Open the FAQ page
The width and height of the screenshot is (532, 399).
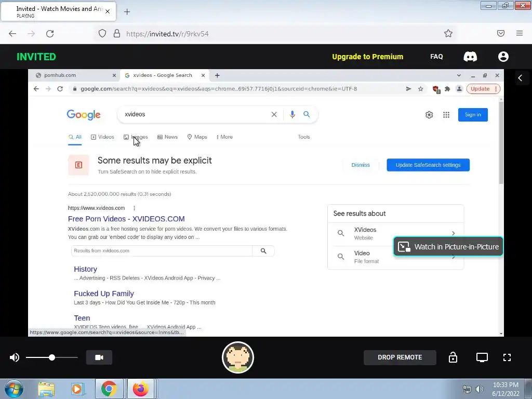[x=436, y=57]
